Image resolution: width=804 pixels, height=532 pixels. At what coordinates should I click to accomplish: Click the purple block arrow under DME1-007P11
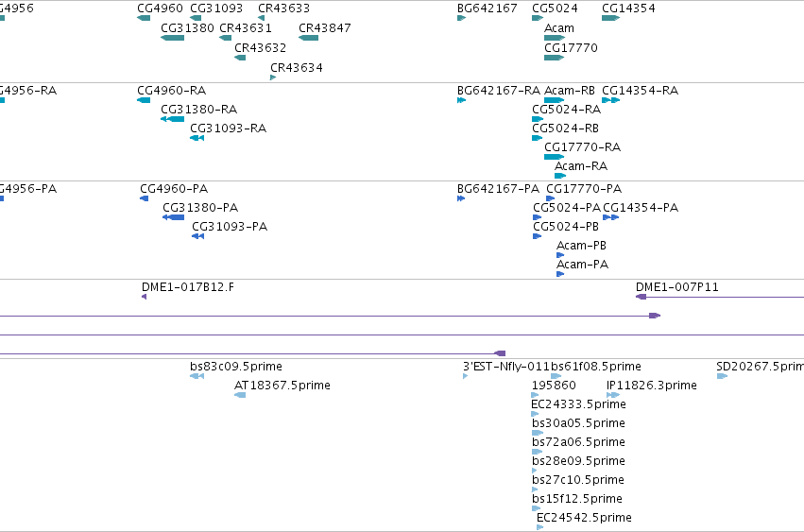pos(641,297)
